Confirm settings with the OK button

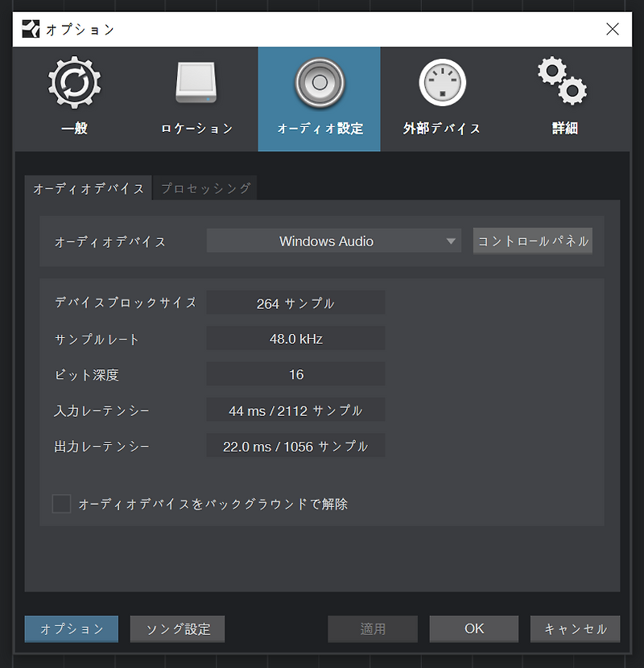474,629
